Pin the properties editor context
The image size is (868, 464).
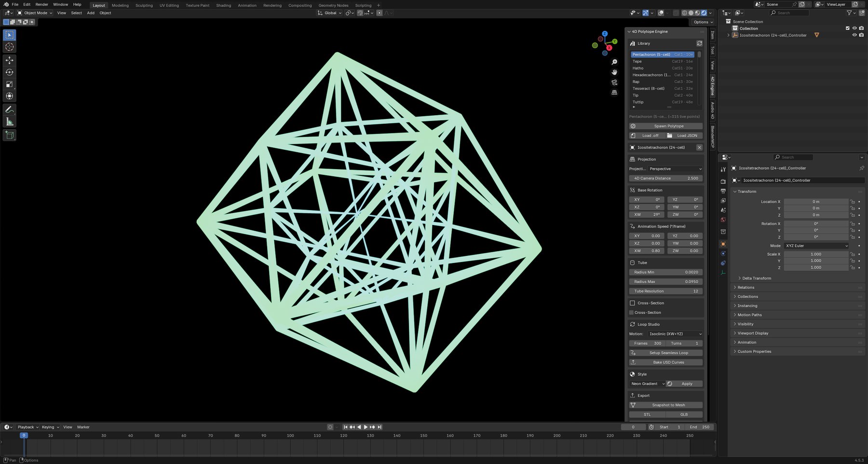click(x=862, y=168)
